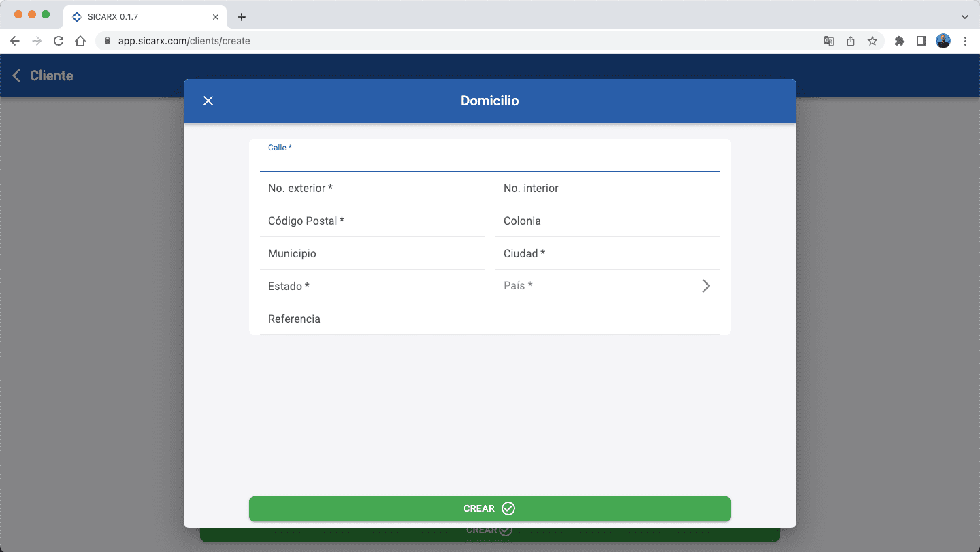Focus the Calle input field
This screenshot has width=980, height=552.
(489, 161)
